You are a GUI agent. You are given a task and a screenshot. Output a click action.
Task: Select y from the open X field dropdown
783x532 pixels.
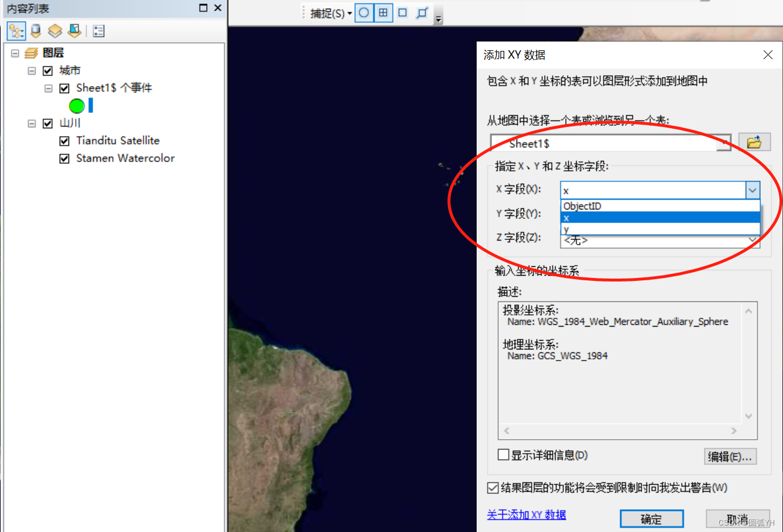pos(566,229)
